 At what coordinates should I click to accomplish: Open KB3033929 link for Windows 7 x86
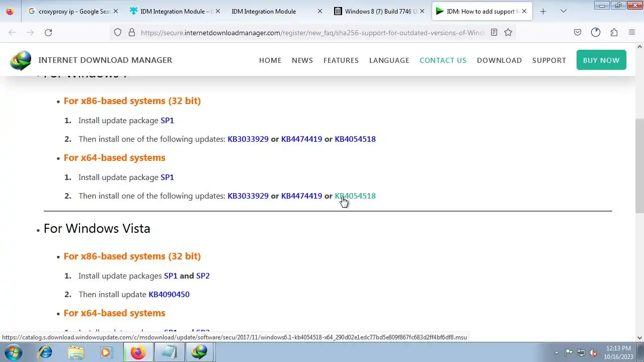point(248,139)
